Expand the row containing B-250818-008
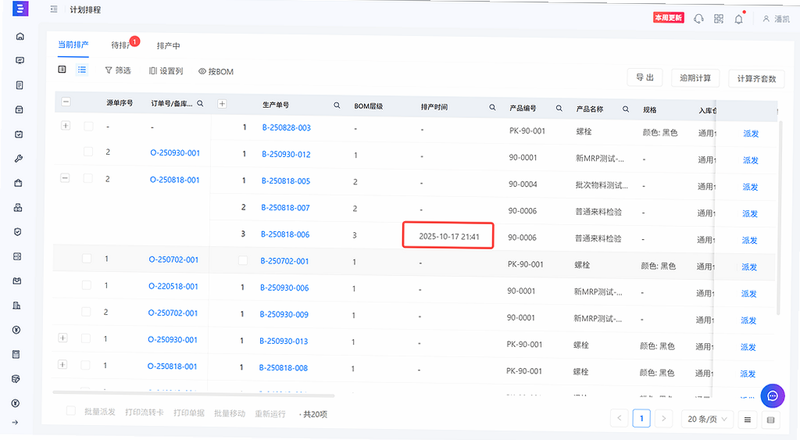Image resolution: width=800 pixels, height=440 pixels. pyautogui.click(x=62, y=364)
